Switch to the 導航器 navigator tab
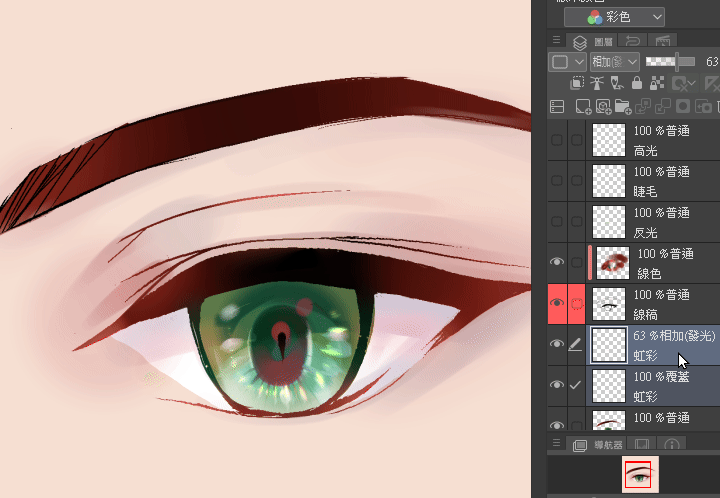Viewport: 720px width, 498px height. click(x=597, y=444)
